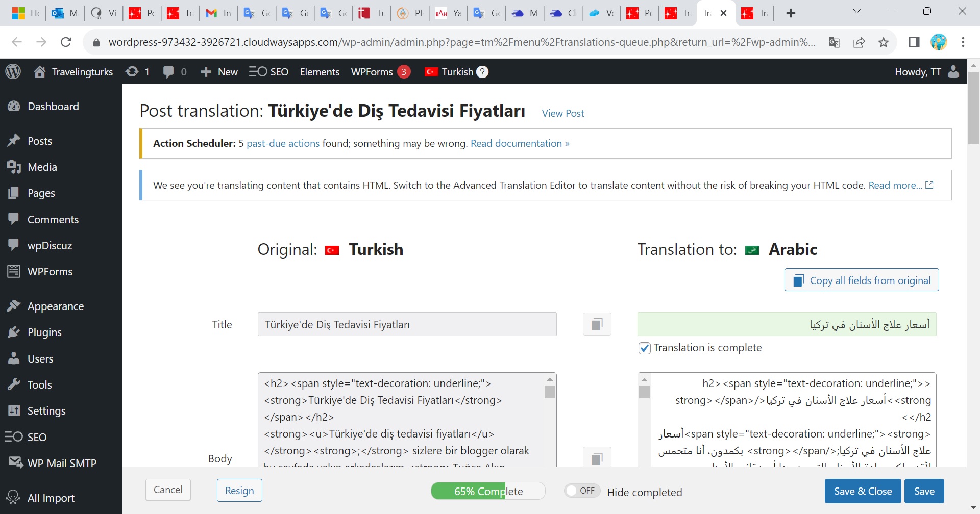Open the SEO menu in admin bar
Image resolution: width=980 pixels, height=514 pixels.
click(x=269, y=72)
